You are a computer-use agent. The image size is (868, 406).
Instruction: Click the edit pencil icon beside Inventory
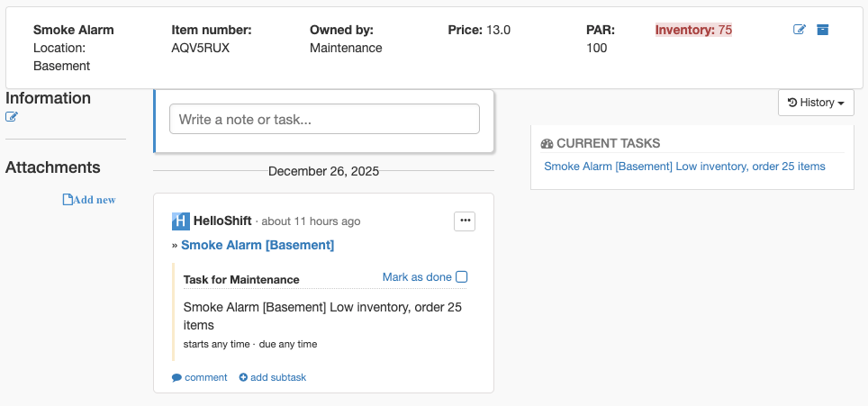click(800, 30)
